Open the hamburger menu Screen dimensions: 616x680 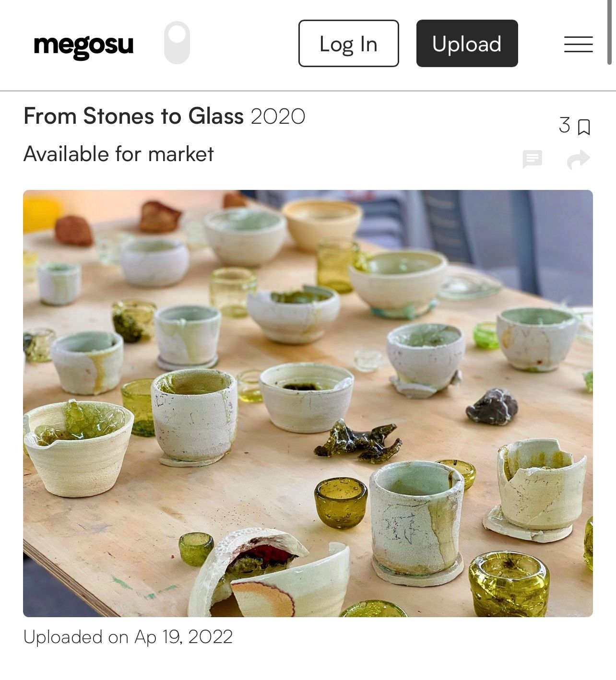click(578, 44)
